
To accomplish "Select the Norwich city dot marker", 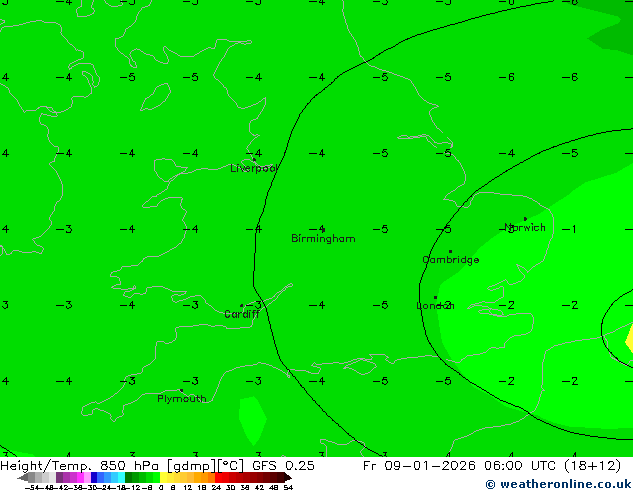I will [525, 219].
